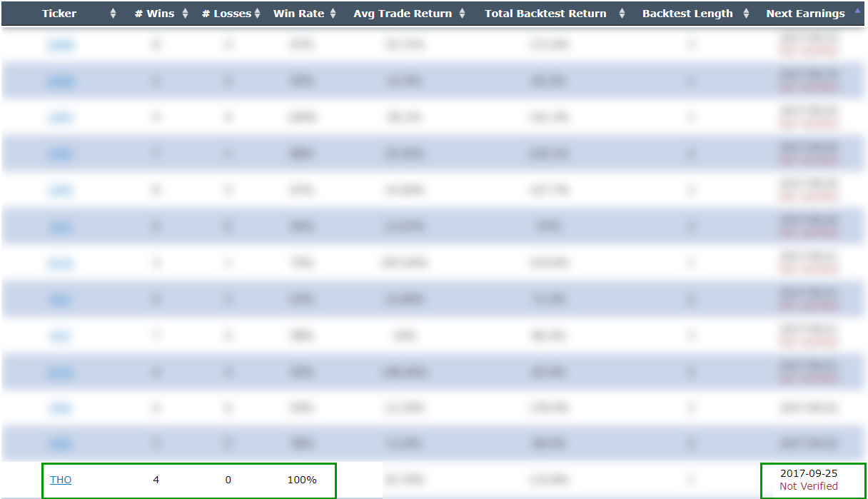Select the THO earnings date 2017-09-25
This screenshot has height=499, width=868.
809,473
